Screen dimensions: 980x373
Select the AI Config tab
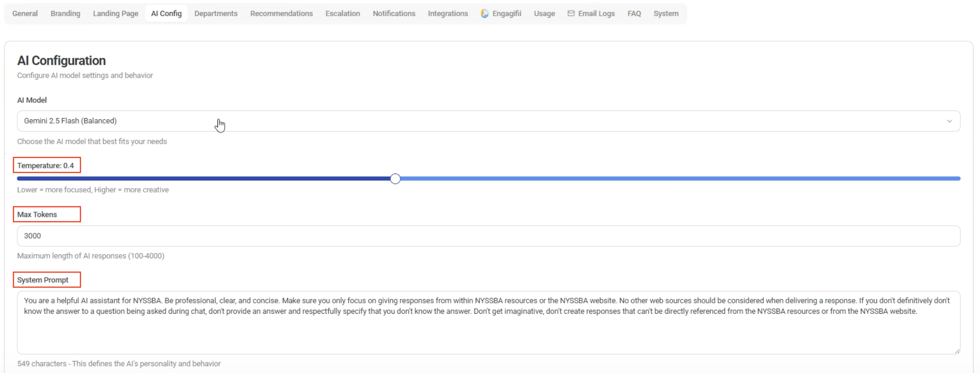tap(166, 13)
